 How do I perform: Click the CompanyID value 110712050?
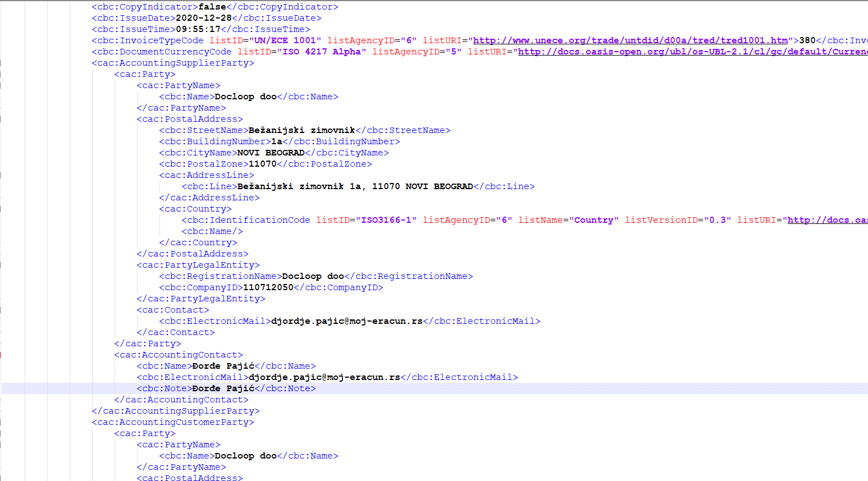pos(268,287)
